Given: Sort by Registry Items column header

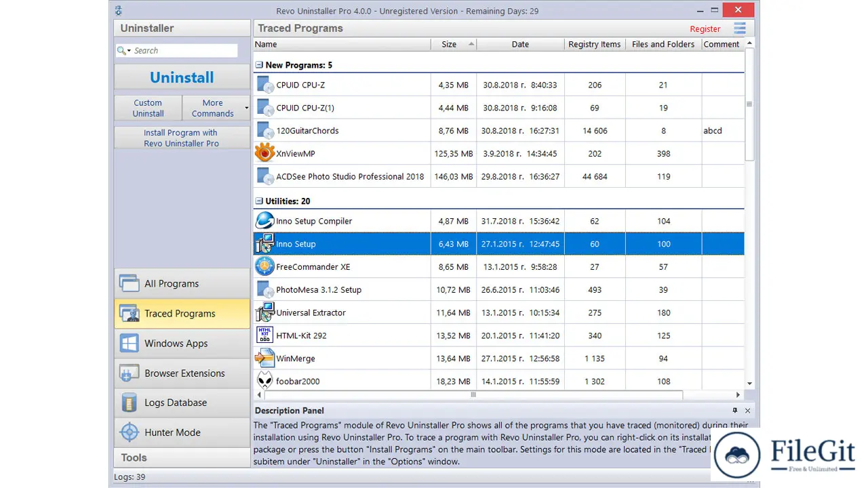Looking at the screenshot, I should click(595, 44).
